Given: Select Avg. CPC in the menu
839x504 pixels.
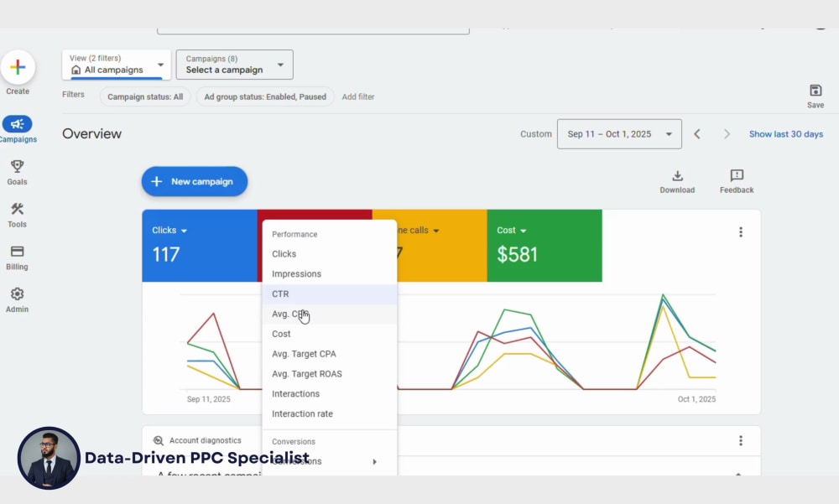Looking at the screenshot, I should [330, 314].
